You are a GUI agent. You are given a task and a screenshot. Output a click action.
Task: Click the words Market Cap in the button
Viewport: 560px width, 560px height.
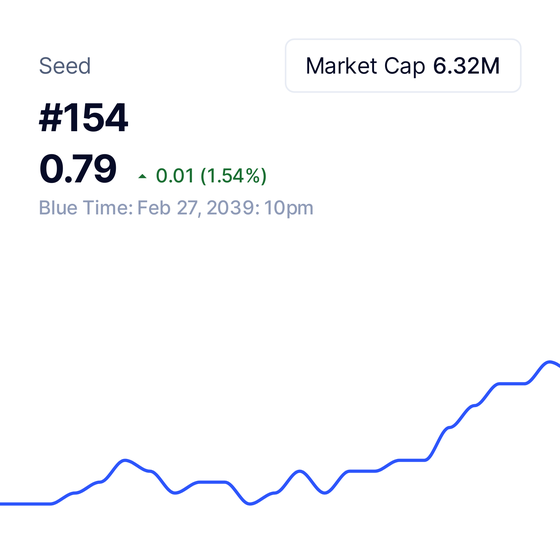(365, 66)
